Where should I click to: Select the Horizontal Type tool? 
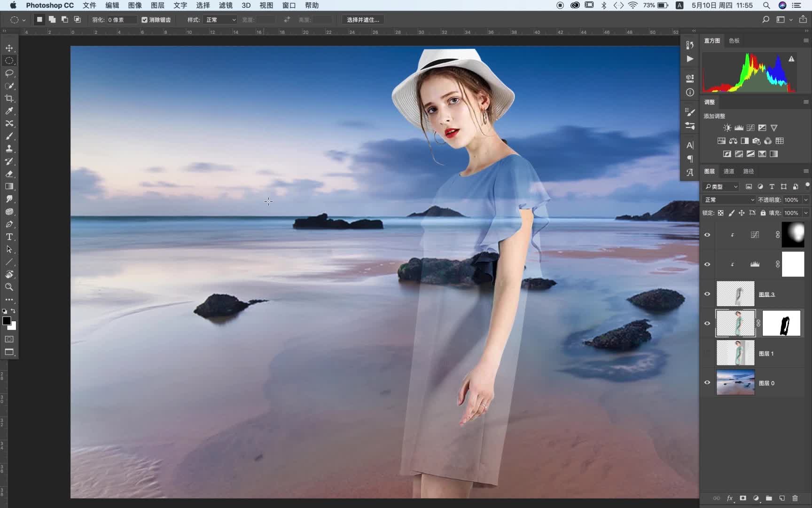click(x=9, y=237)
